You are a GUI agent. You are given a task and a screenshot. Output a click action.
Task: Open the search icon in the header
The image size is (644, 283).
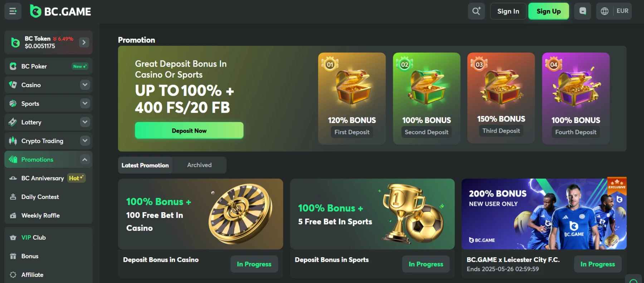click(476, 11)
